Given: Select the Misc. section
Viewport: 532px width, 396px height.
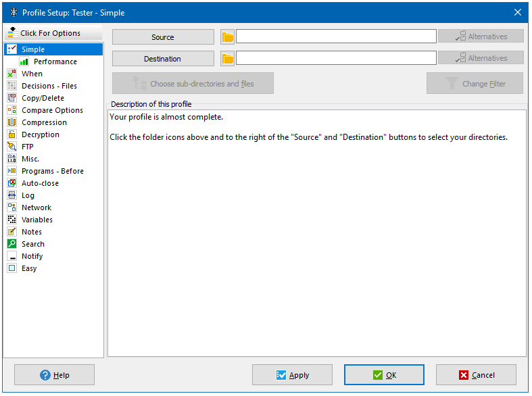Looking at the screenshot, I should click(30, 159).
